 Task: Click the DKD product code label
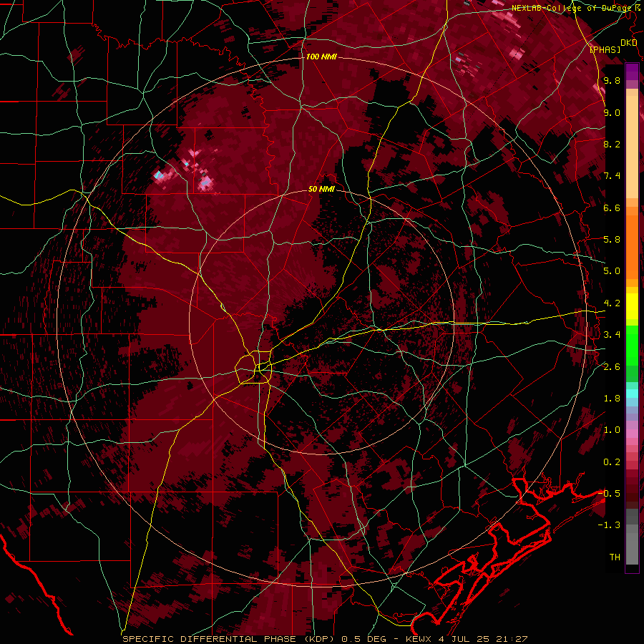tap(628, 43)
